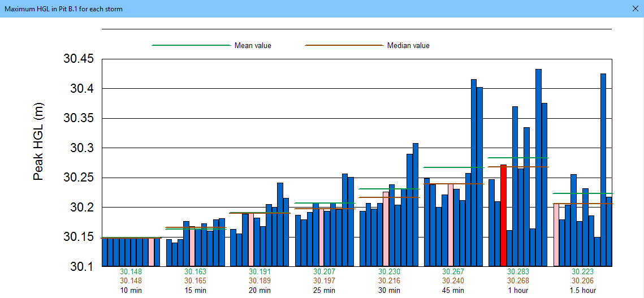Viewport: 644px width, 298px height.
Task: Click the 30.15 y-axis label
Action: [79, 237]
